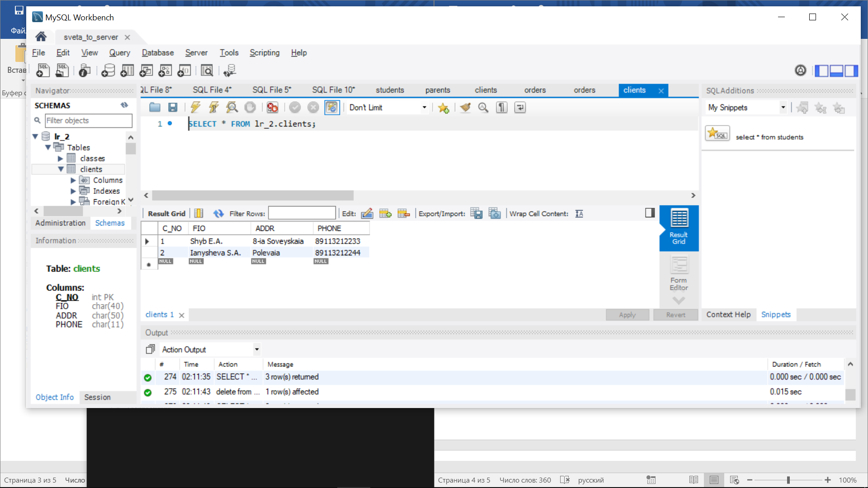Refresh result grid icon
868x488 pixels.
tap(218, 214)
